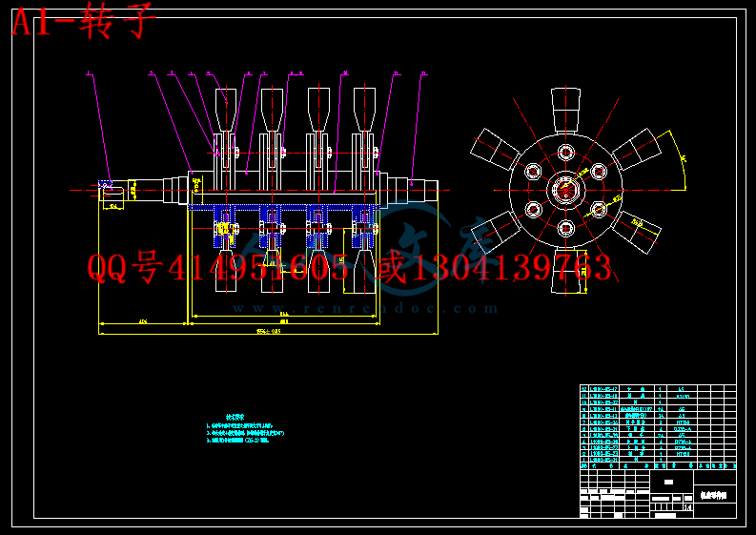Image resolution: width=756 pixels, height=535 pixels.
Task: Select the overall length dimension "1556±0.15"
Action: [269, 331]
